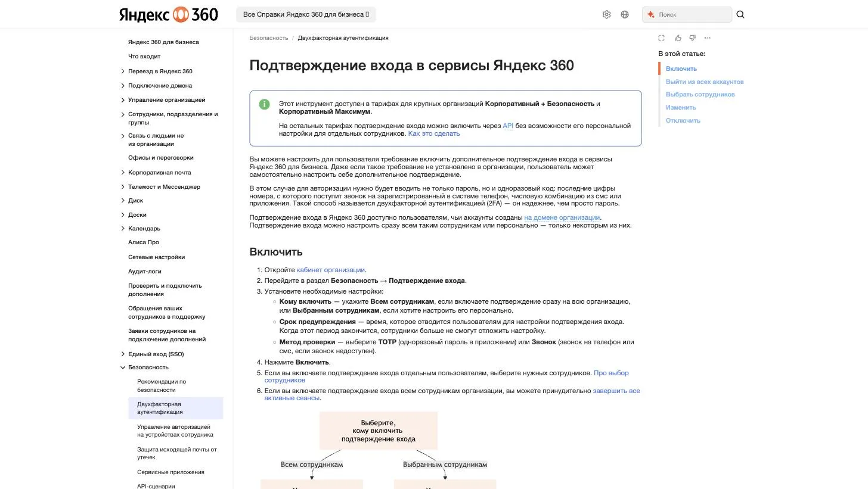Click the thumbs up feedback icon
Image resolution: width=868 pixels, height=489 pixels.
pyautogui.click(x=678, y=38)
